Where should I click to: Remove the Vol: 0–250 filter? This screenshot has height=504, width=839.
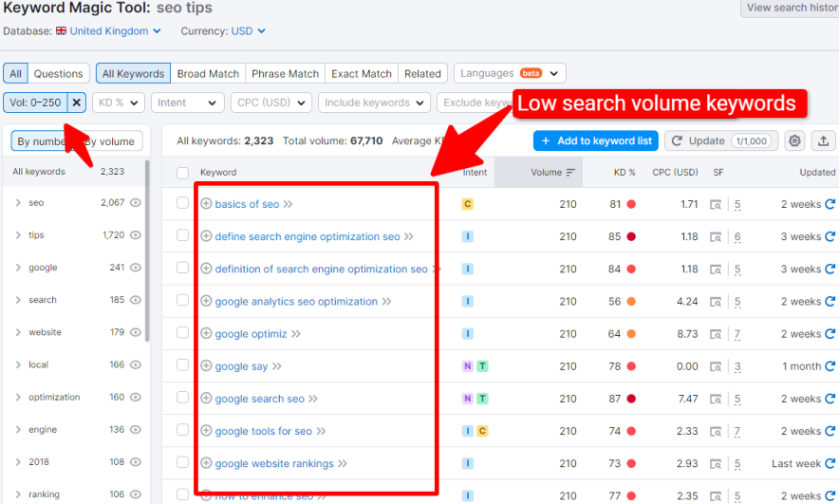point(77,103)
